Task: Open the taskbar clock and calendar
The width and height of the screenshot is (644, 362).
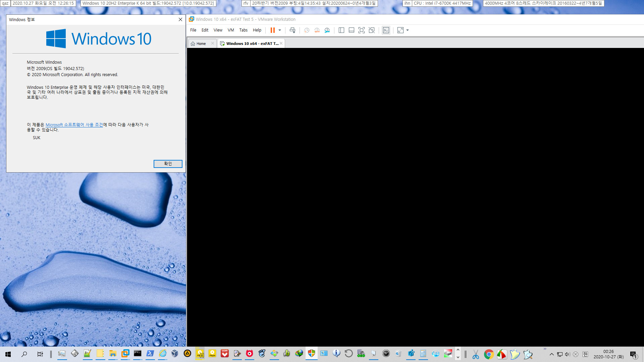Action: coord(608,354)
